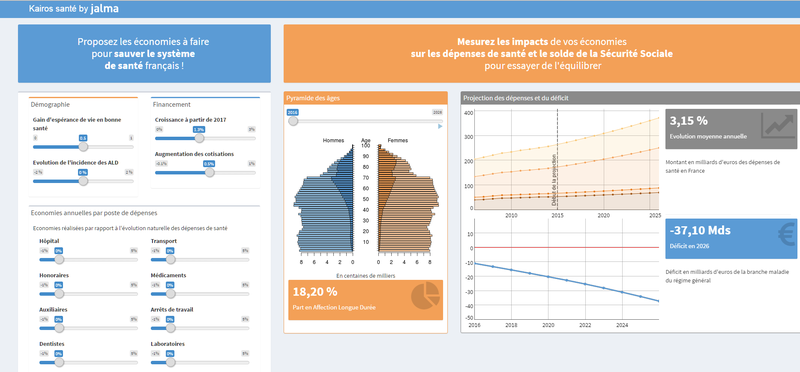Viewport: 800px width, 372px height.
Task: Play the age pyramid year animation
Action: pyautogui.click(x=440, y=126)
